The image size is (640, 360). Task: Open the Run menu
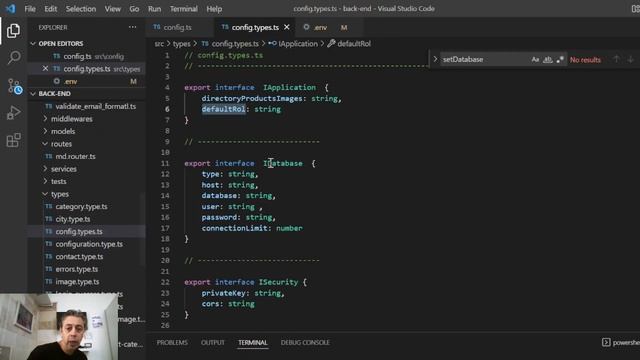(154, 9)
